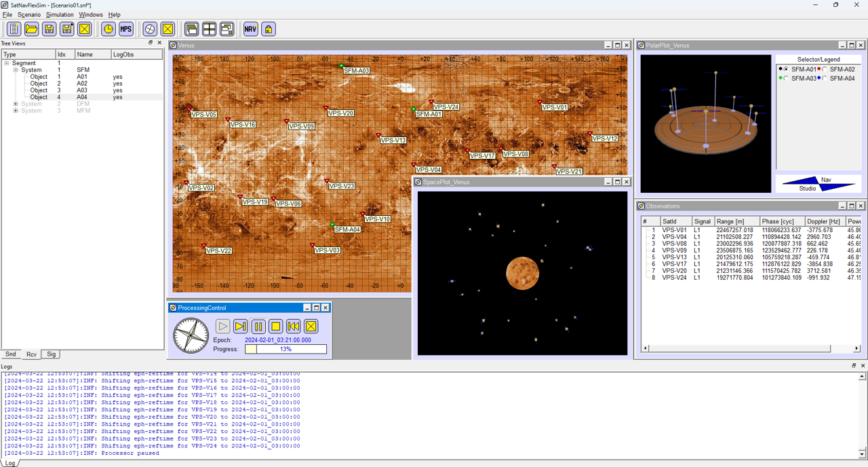Pause processing with the pause button

pos(258,326)
